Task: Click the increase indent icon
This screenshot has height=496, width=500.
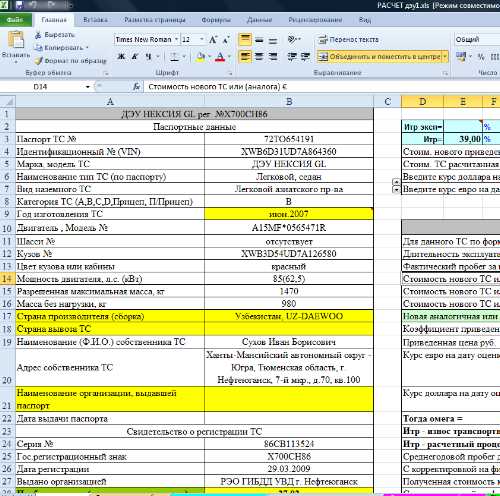Action: (x=306, y=57)
